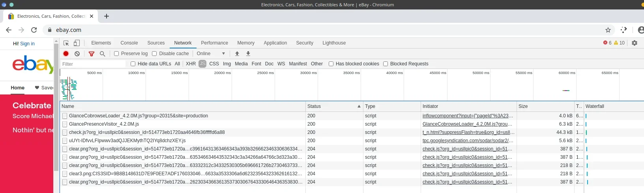Open the Online throttling dropdown
Image resolution: width=644 pixels, height=193 pixels.
(x=211, y=54)
